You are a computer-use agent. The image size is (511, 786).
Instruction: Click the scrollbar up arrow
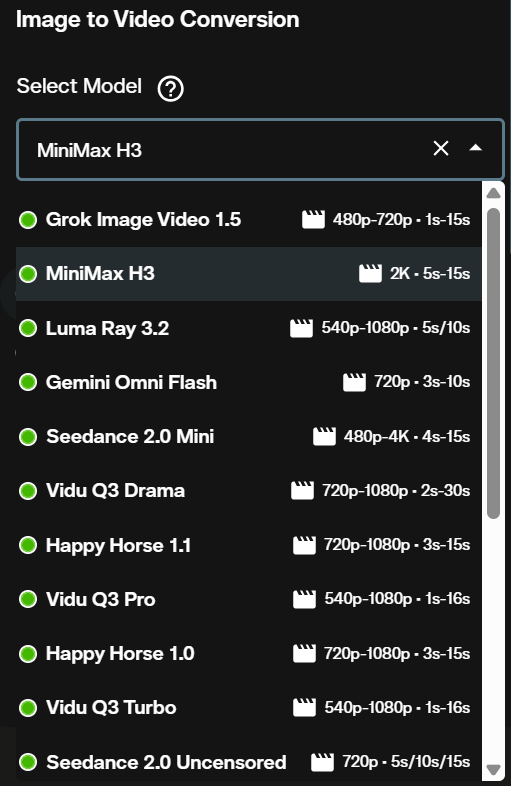pos(493,193)
